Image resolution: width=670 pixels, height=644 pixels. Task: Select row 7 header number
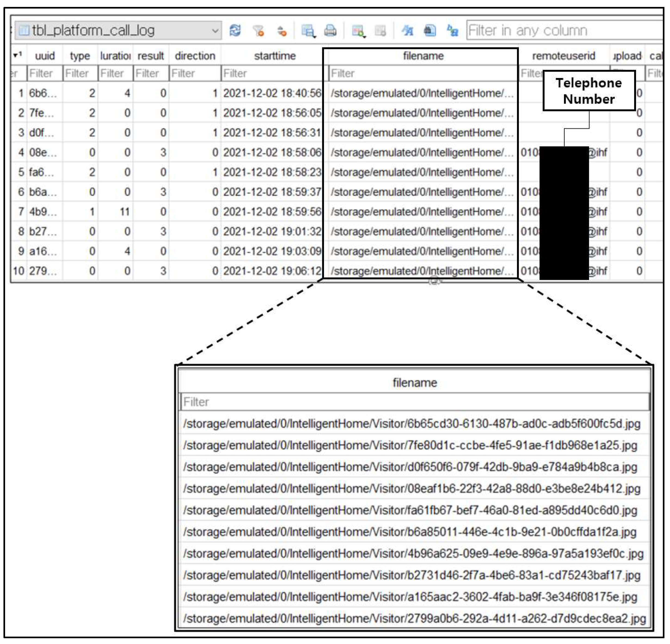point(20,212)
